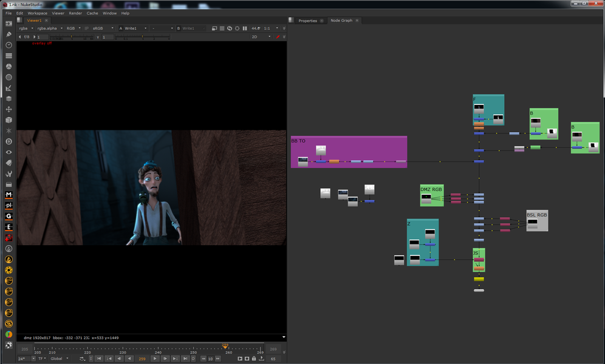The height and width of the screenshot is (364, 605).
Task: Open the Image nodes toolbar menu
Action: point(9,24)
